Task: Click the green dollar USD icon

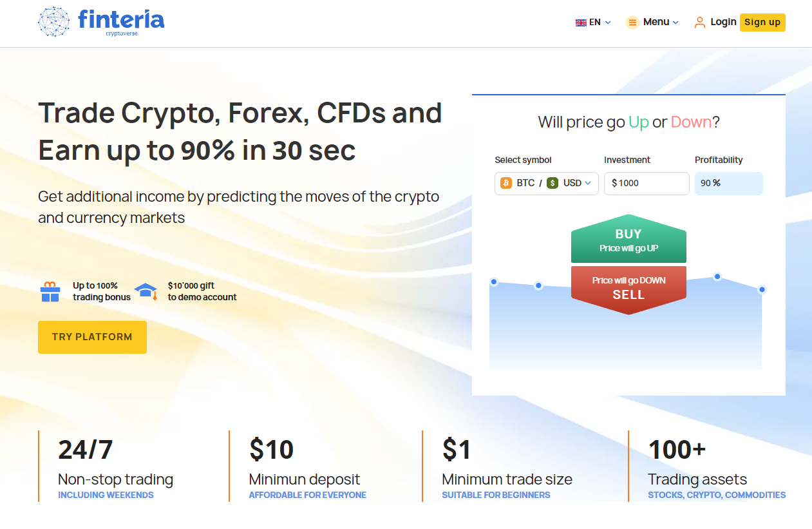Action: coord(552,183)
